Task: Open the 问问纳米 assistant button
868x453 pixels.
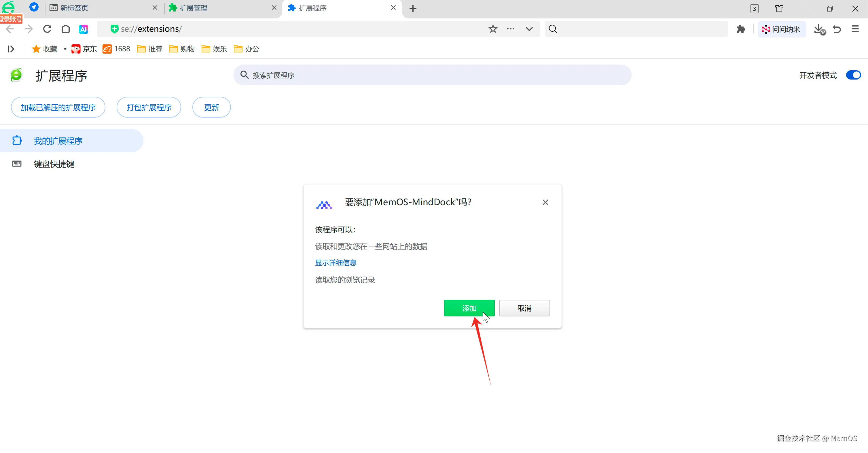Action: [x=781, y=29]
